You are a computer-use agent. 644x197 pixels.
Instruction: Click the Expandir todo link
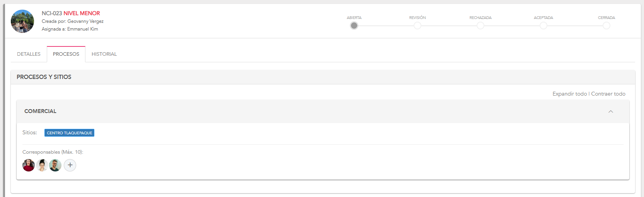[569, 94]
